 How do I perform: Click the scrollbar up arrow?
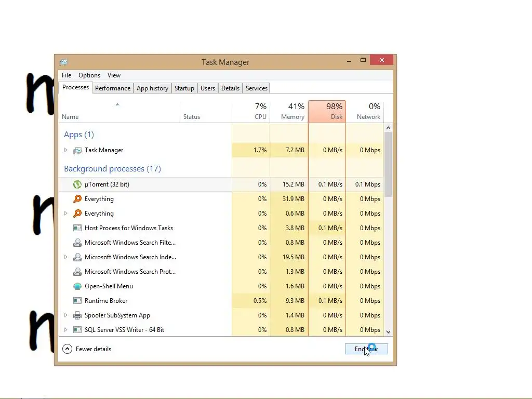tap(389, 128)
